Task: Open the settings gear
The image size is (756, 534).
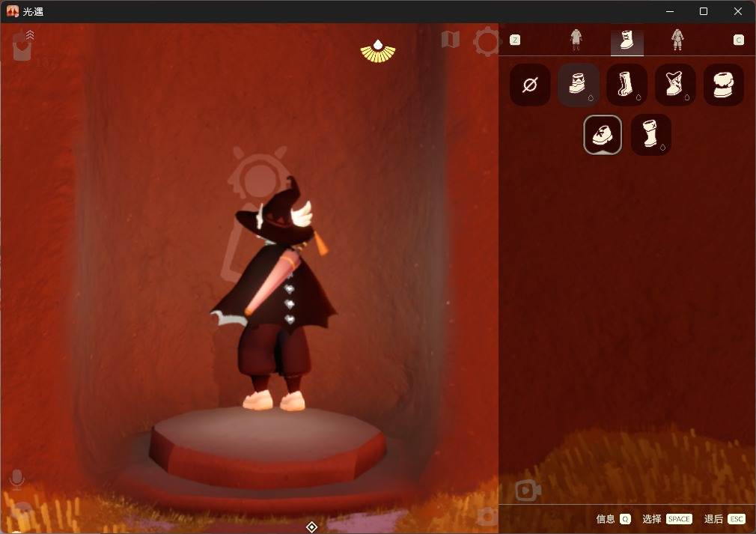Action: pyautogui.click(x=487, y=41)
